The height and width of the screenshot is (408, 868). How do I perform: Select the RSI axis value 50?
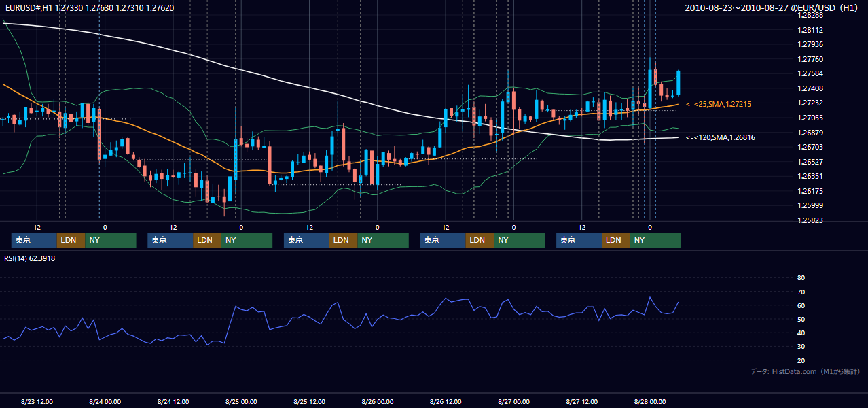(x=801, y=320)
